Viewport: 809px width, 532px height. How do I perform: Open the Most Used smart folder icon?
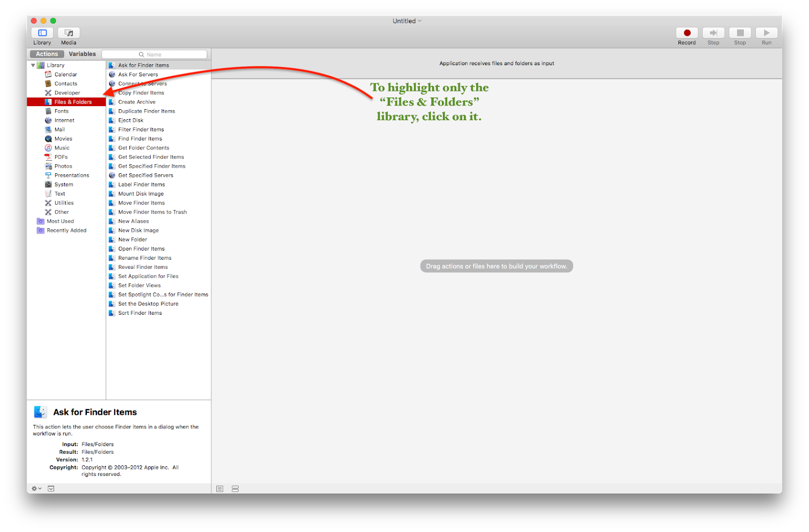tap(40, 221)
